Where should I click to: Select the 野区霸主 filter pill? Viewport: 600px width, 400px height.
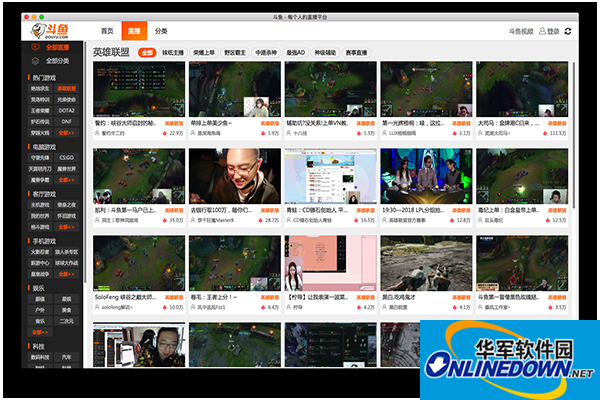pos(235,53)
